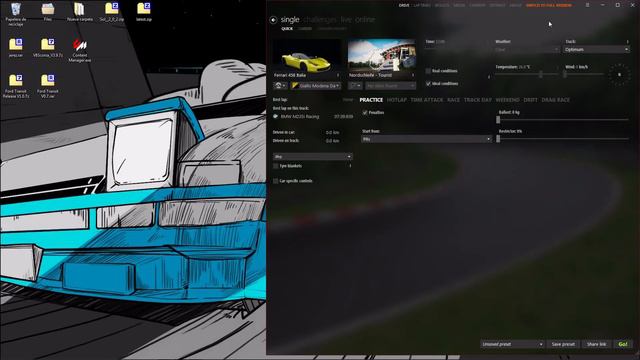Image resolution: width=640 pixels, height=360 pixels.
Task: Select the Ford Transit V0.7.rar archive
Action: 48,86
